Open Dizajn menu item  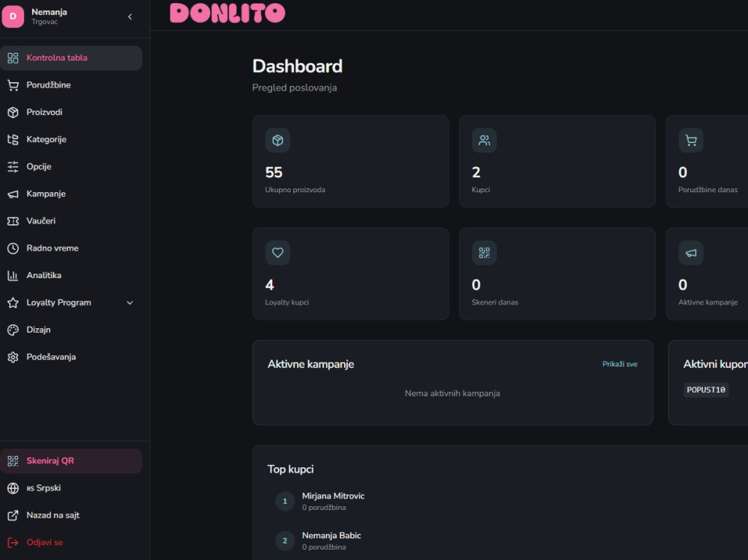click(x=71, y=330)
